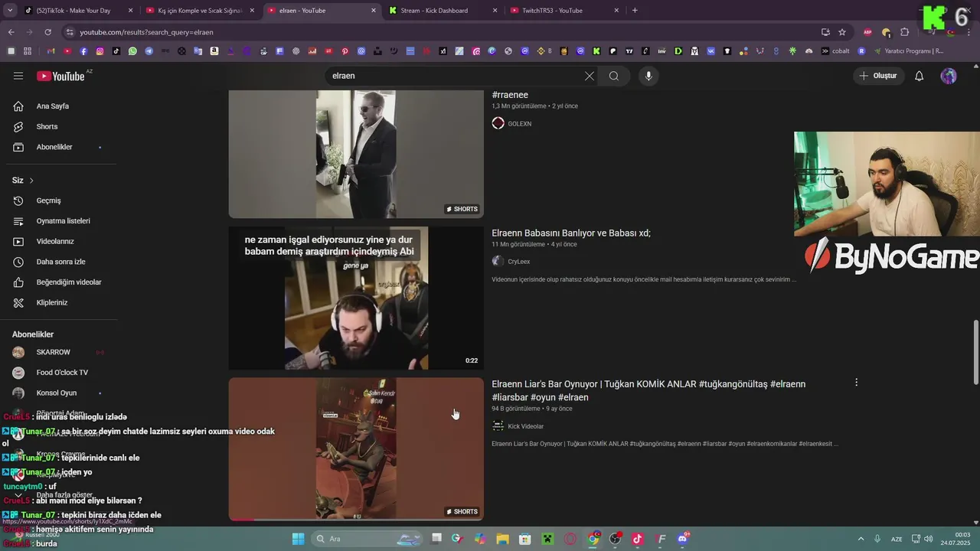The image size is (980, 551).
Task: Open the CryLeex channel link
Action: tap(518, 262)
